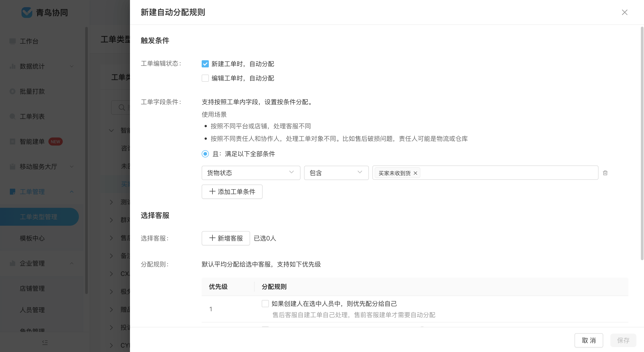Click the 新增客服 button
Screen dimensions: 644x352
point(226,238)
